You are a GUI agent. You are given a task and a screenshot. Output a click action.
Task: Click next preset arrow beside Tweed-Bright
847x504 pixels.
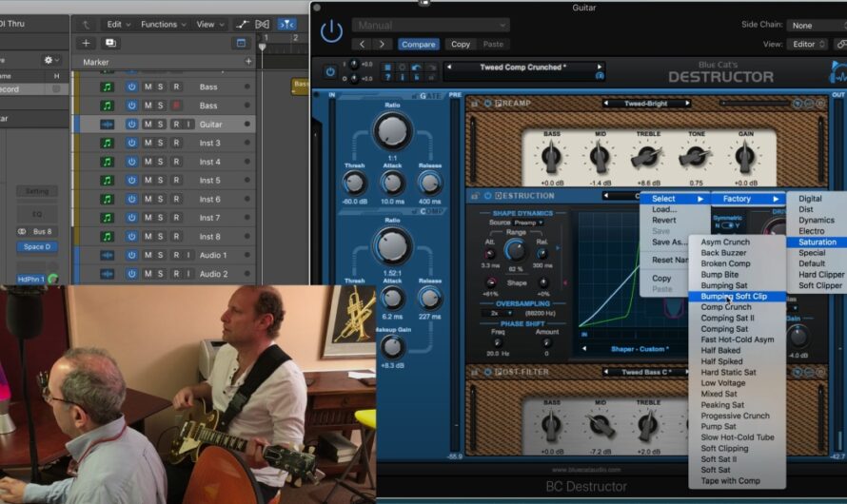[x=687, y=103]
